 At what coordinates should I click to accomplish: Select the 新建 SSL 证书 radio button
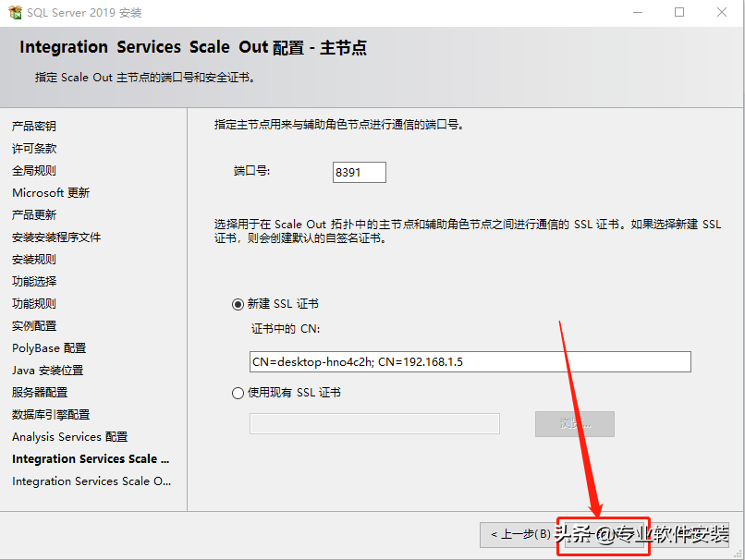coord(238,304)
